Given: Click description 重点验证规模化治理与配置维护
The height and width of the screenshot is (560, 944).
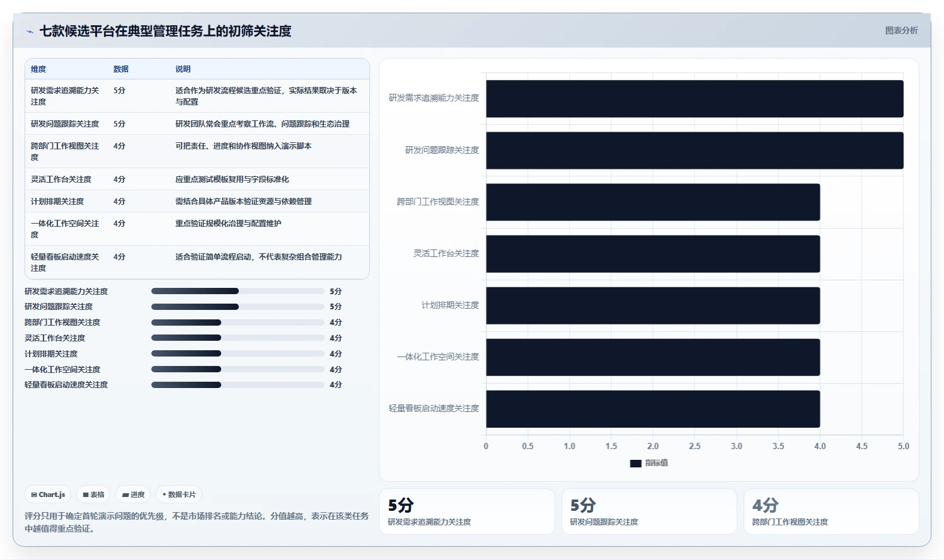Looking at the screenshot, I should (x=228, y=223).
